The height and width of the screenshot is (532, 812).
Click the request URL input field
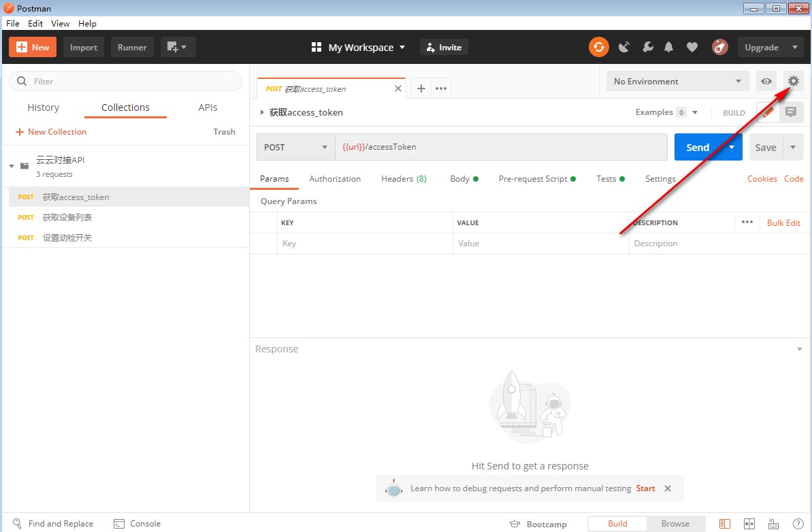coord(500,147)
